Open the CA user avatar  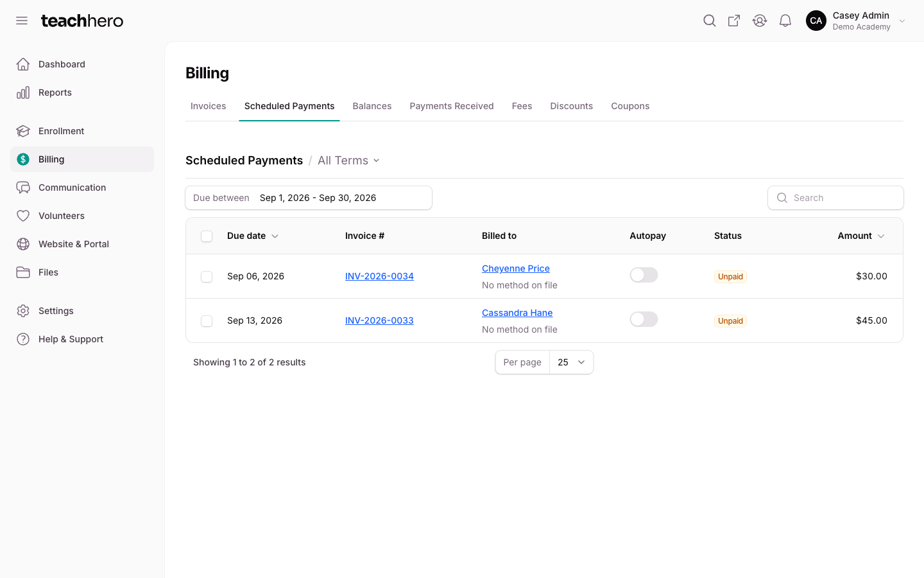[x=816, y=21]
